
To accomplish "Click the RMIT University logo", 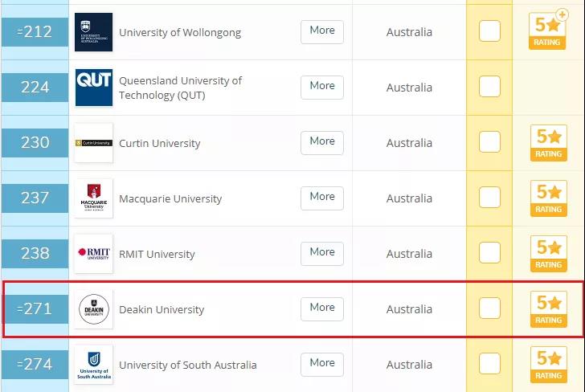I will click(x=93, y=254).
